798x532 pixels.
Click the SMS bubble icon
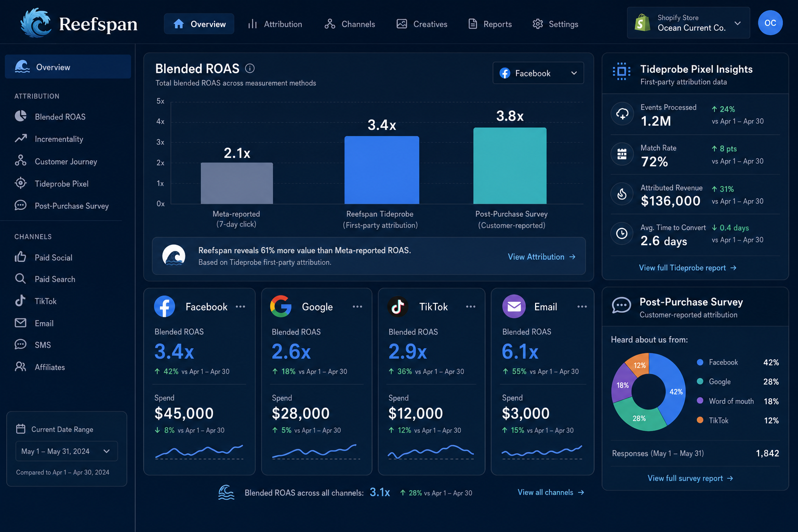pos(20,344)
